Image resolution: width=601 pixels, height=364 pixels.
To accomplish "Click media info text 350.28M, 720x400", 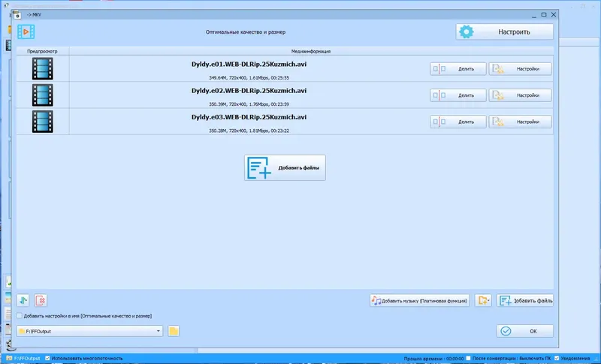I will point(249,131).
